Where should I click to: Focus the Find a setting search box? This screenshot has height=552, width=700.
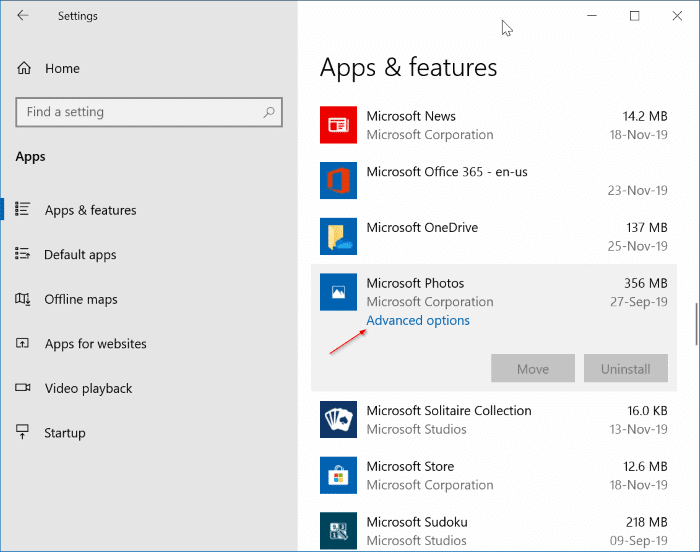(149, 112)
